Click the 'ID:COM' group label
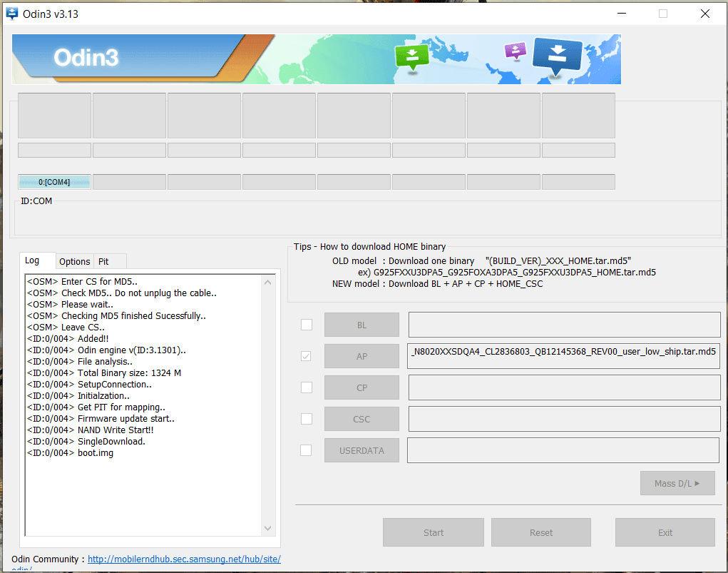This screenshot has height=573, width=728. pyautogui.click(x=36, y=201)
